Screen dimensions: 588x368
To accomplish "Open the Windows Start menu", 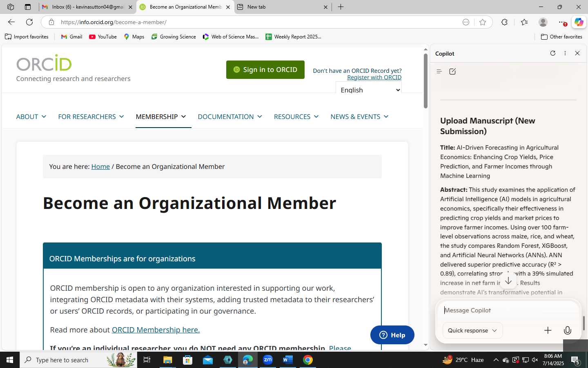I will (x=10, y=360).
